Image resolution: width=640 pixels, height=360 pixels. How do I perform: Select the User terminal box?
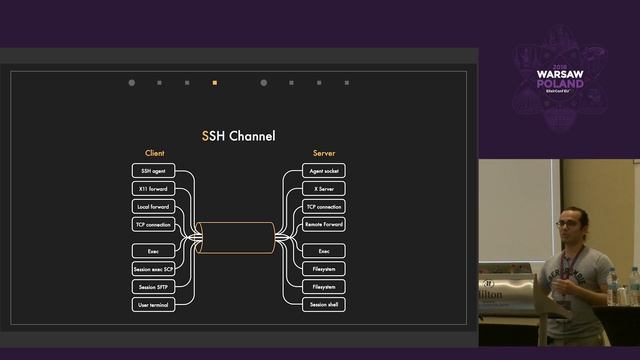coord(153,305)
